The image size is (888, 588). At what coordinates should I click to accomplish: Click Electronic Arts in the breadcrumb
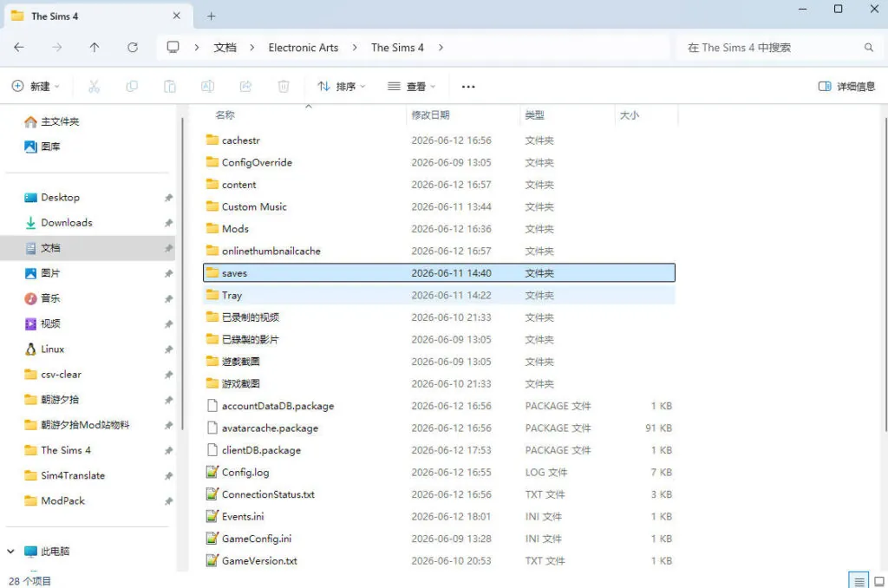(303, 48)
